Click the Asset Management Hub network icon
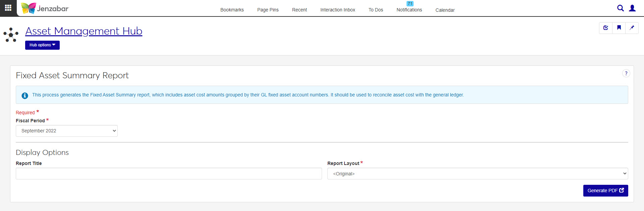Image resolution: width=644 pixels, height=211 pixels. (x=11, y=35)
